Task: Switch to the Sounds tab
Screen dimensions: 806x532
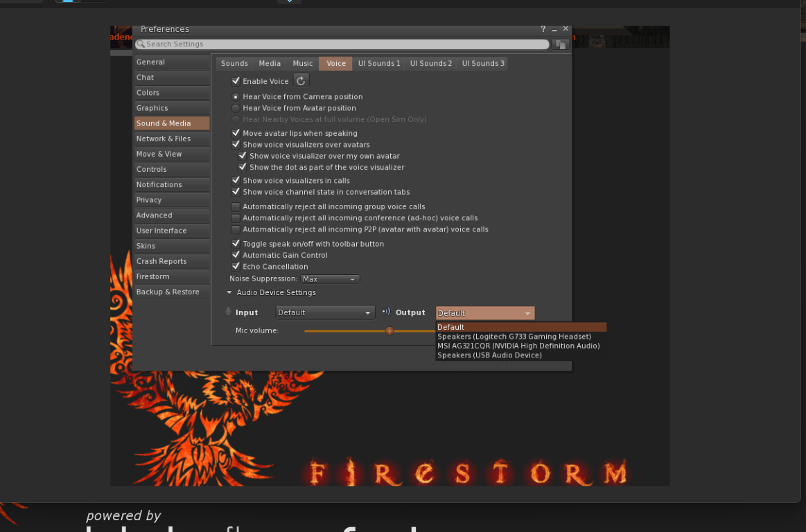Action: coord(234,63)
